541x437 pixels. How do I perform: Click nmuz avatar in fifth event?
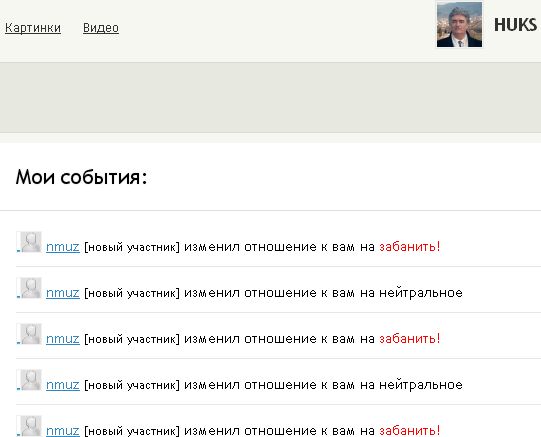tap(30, 426)
